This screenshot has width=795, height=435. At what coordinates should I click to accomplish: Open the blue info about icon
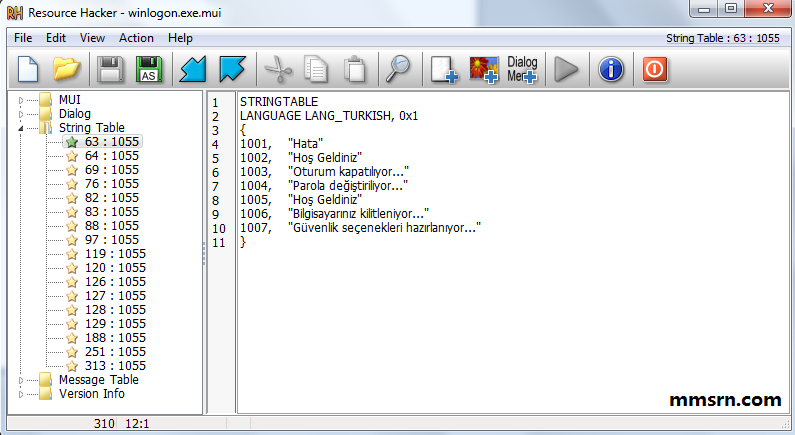click(x=611, y=69)
